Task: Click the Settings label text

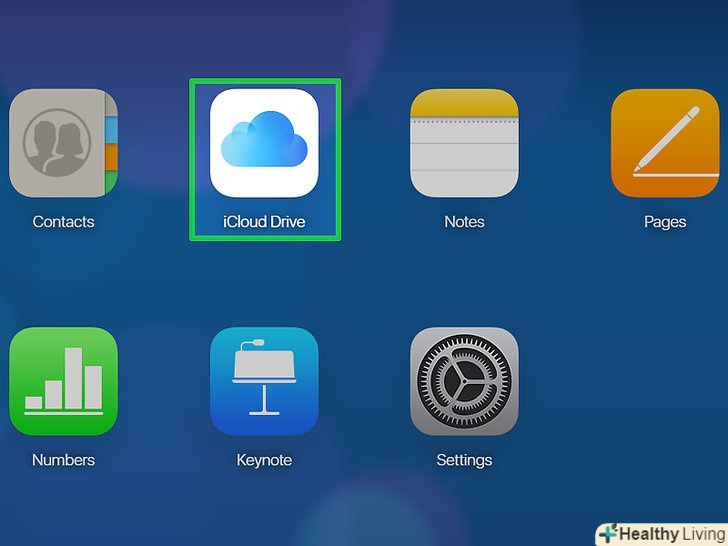Action: pyautogui.click(x=464, y=461)
